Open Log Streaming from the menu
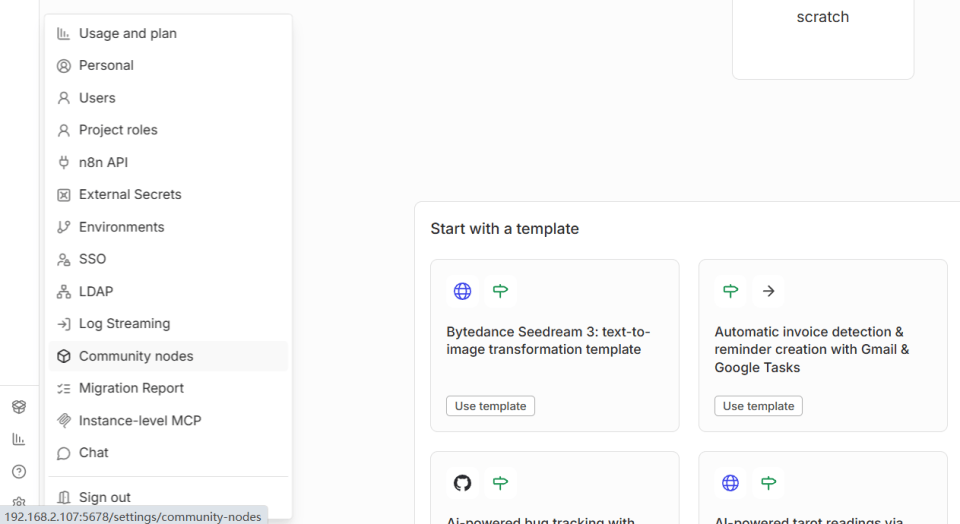The width and height of the screenshot is (960, 524). (124, 323)
